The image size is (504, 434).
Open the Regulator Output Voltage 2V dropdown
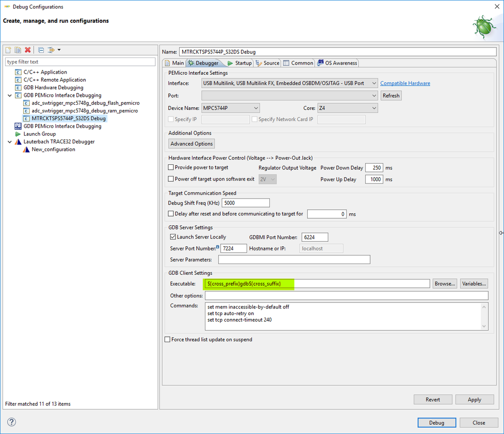267,179
